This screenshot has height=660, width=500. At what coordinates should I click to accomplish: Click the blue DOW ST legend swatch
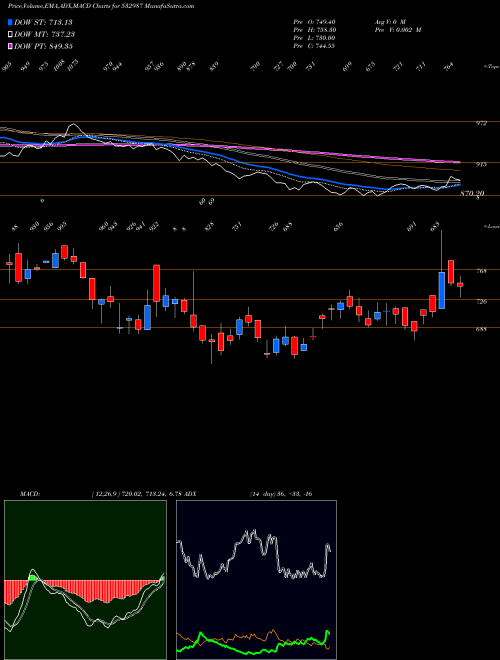tap(10, 22)
